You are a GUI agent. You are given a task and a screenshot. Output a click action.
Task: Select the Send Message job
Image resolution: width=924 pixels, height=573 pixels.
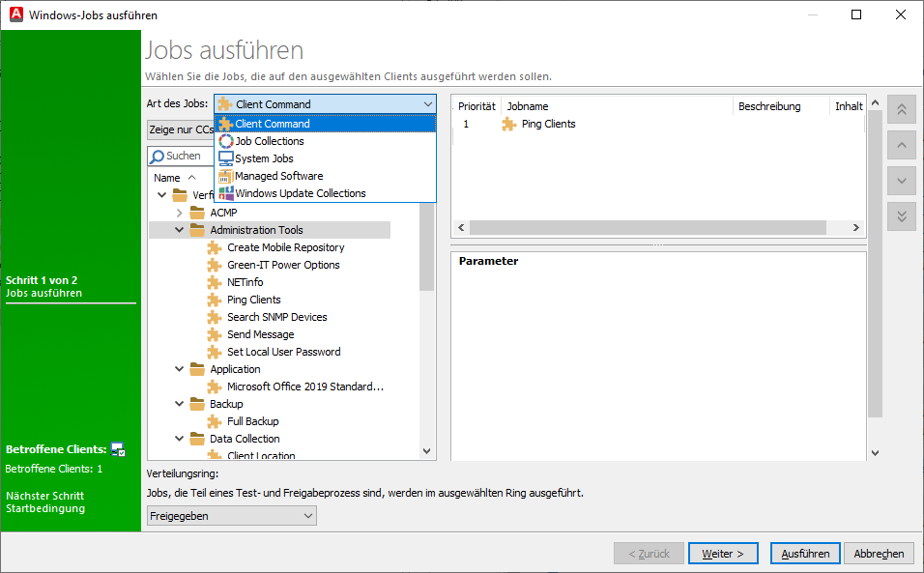(x=260, y=334)
